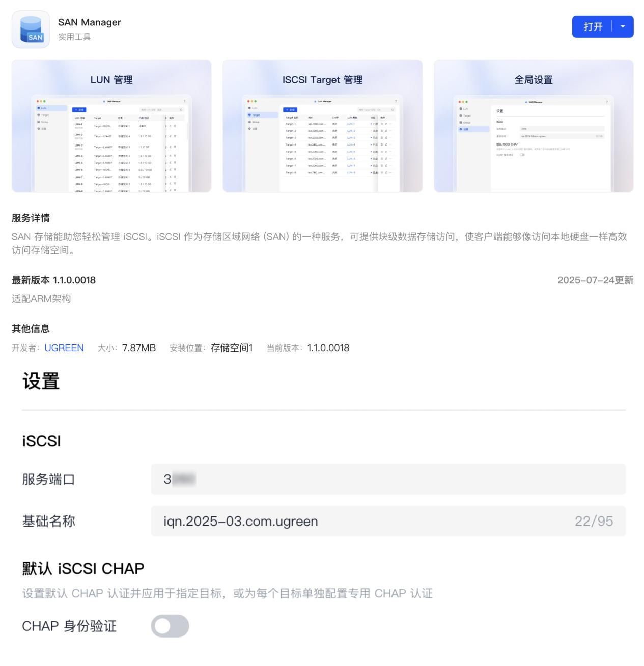Click the SAN Manager title text

pos(90,22)
